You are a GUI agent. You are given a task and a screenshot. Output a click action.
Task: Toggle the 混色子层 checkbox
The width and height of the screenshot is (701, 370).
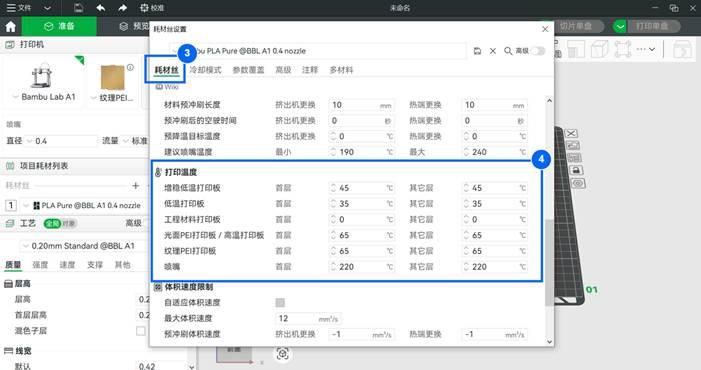pos(141,331)
